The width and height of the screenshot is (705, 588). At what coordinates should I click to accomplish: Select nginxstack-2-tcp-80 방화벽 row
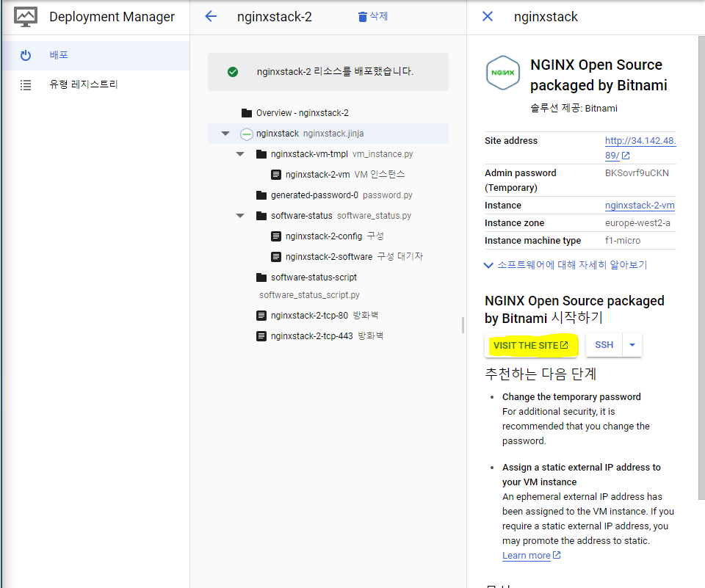pyautogui.click(x=328, y=316)
